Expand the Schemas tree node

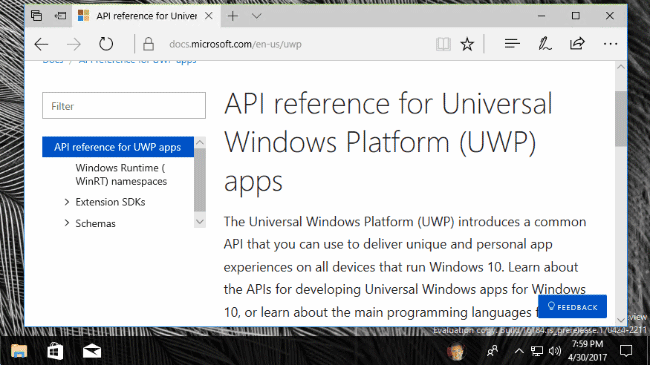[67, 223]
